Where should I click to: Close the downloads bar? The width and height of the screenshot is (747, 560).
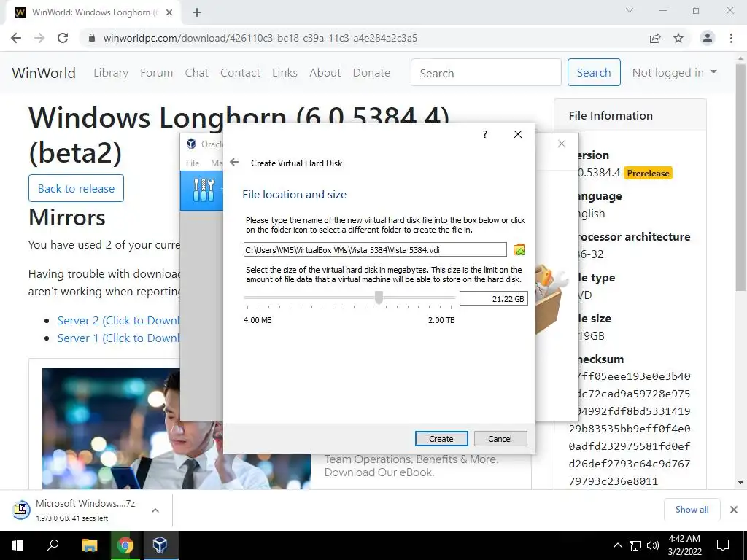734,510
